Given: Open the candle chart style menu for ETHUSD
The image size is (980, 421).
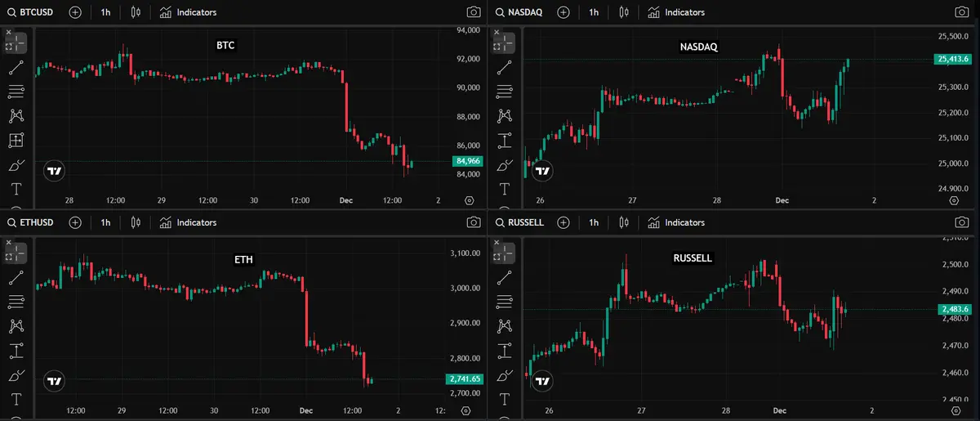Looking at the screenshot, I should pos(136,222).
